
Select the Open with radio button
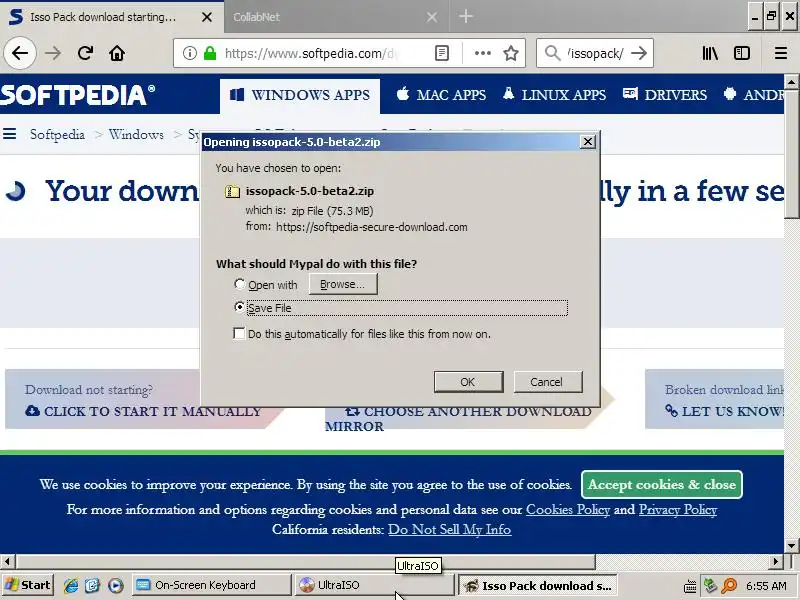pos(239,284)
